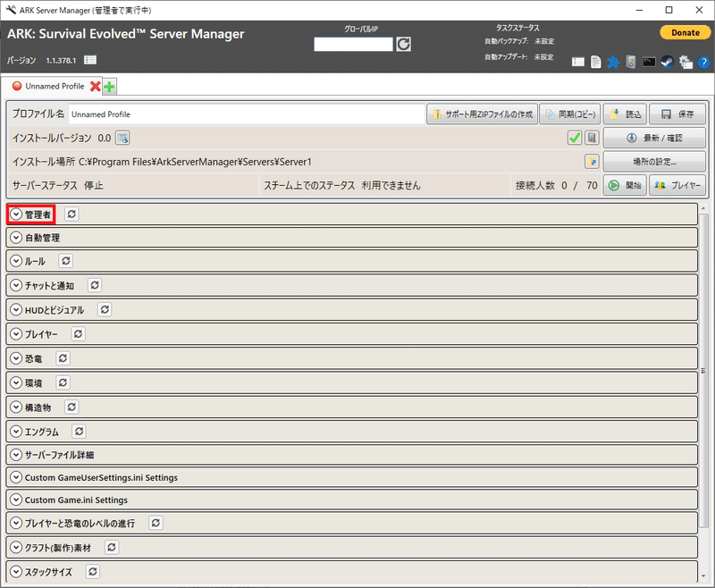
Task: Expand the エングラム section
Action: tap(16, 432)
